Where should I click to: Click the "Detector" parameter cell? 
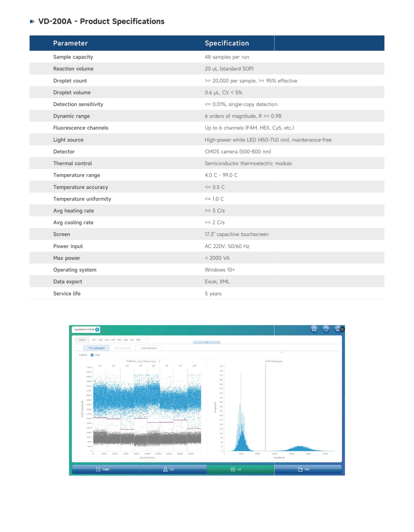[64, 152]
